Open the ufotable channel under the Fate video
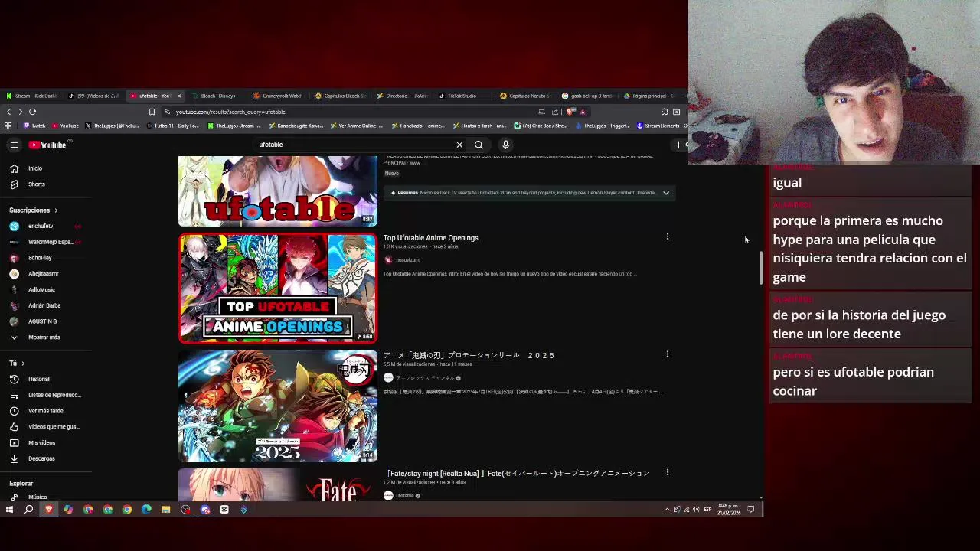Image resolution: width=980 pixels, height=551 pixels. [406, 496]
